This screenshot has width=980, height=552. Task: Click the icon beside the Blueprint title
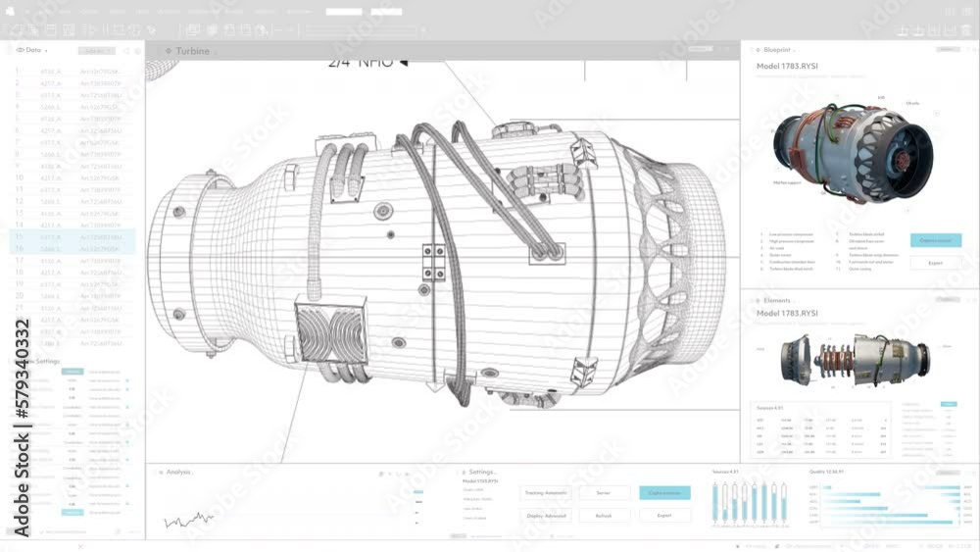(x=758, y=49)
